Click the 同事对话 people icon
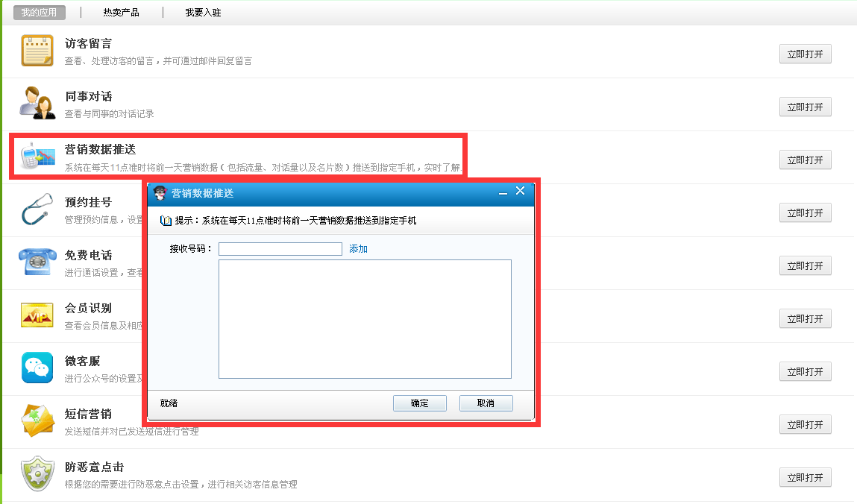The image size is (857, 504). 37,103
